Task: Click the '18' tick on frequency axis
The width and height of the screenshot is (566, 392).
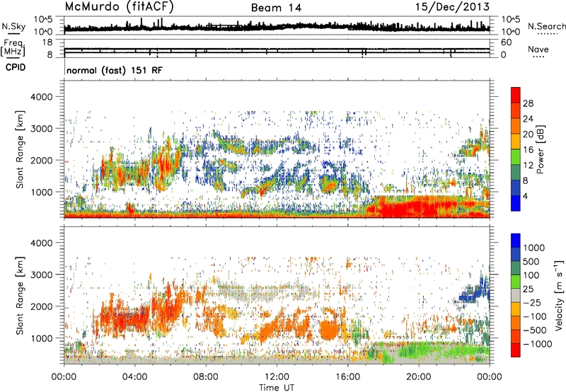Action: point(47,42)
